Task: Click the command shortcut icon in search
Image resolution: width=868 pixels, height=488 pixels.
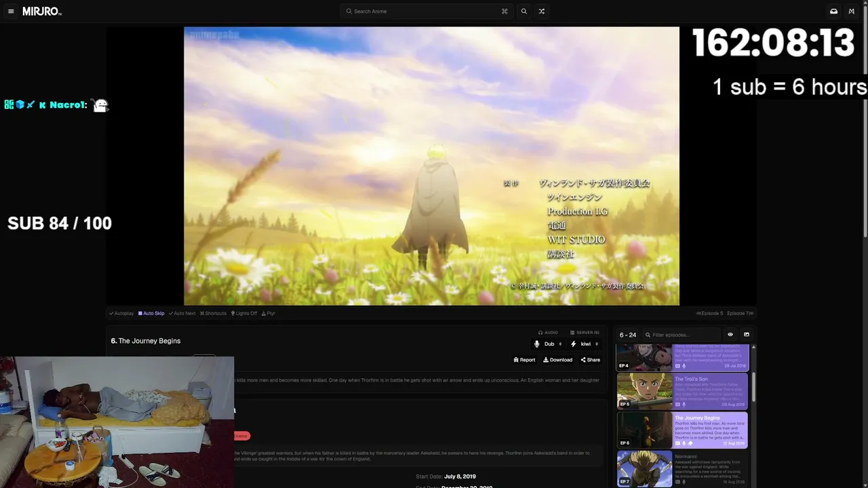Action: (505, 12)
